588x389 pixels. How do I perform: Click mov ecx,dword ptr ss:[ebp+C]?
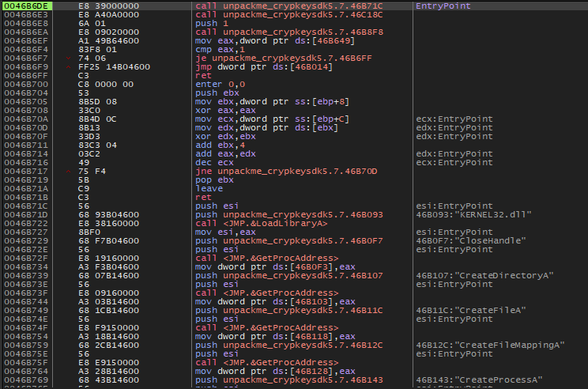pyautogui.click(x=272, y=119)
